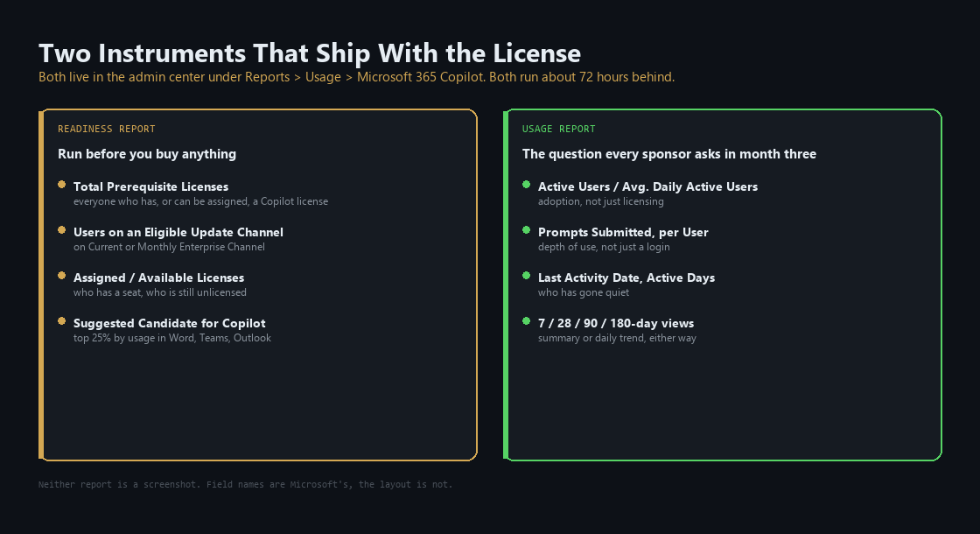980x534 pixels.
Task: Click the amber bullet beside Total Prerequisite Licenses
Action: [x=61, y=185]
